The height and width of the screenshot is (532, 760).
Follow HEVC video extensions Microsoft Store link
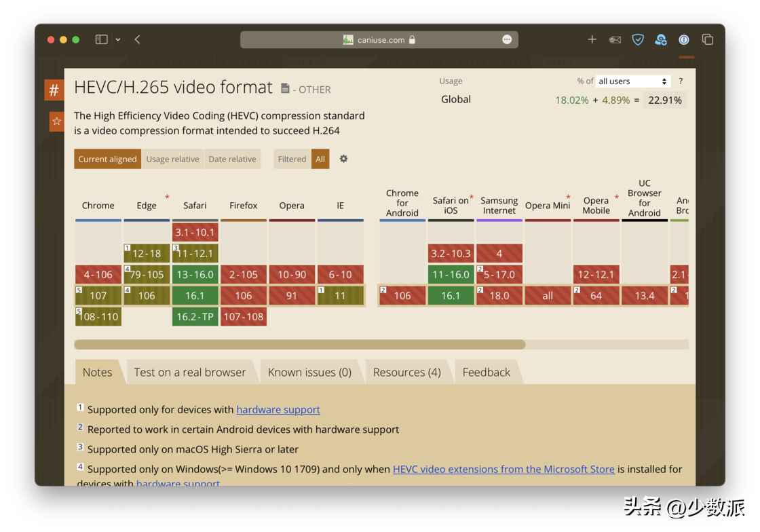[503, 469]
